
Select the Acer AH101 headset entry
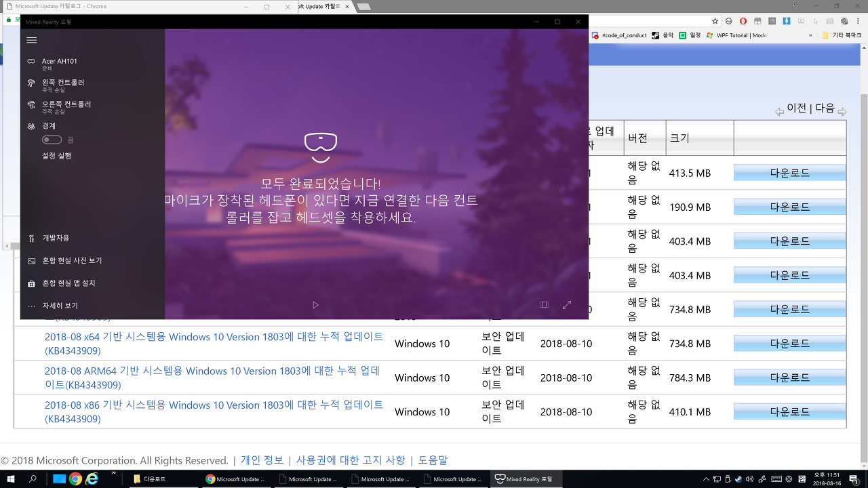coord(59,64)
